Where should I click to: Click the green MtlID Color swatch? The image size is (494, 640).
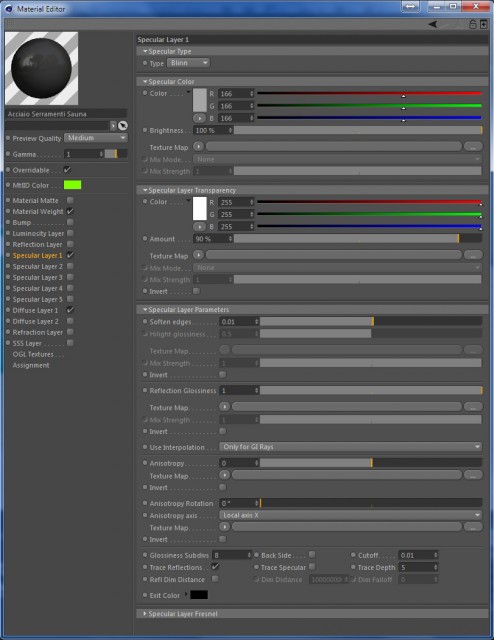[x=72, y=185]
